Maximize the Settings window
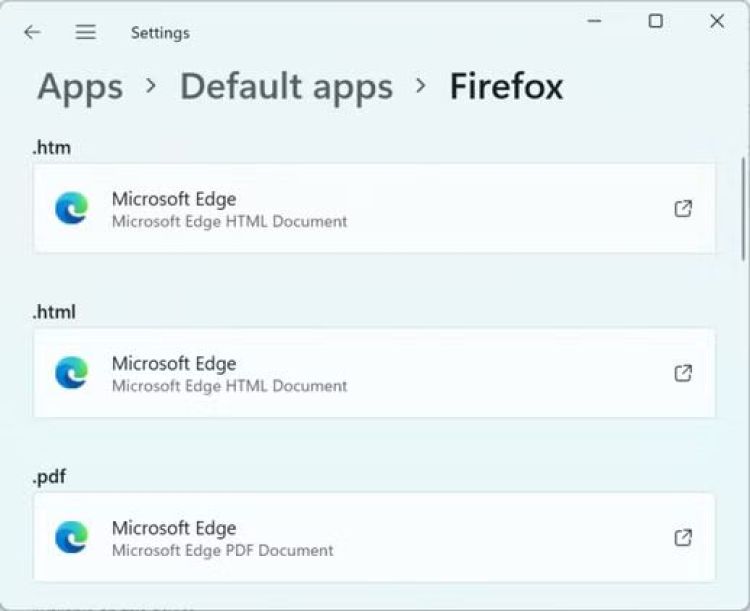 pos(655,21)
